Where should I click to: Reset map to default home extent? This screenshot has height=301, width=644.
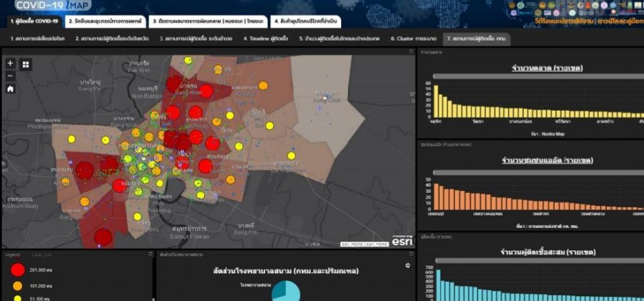coord(10,88)
